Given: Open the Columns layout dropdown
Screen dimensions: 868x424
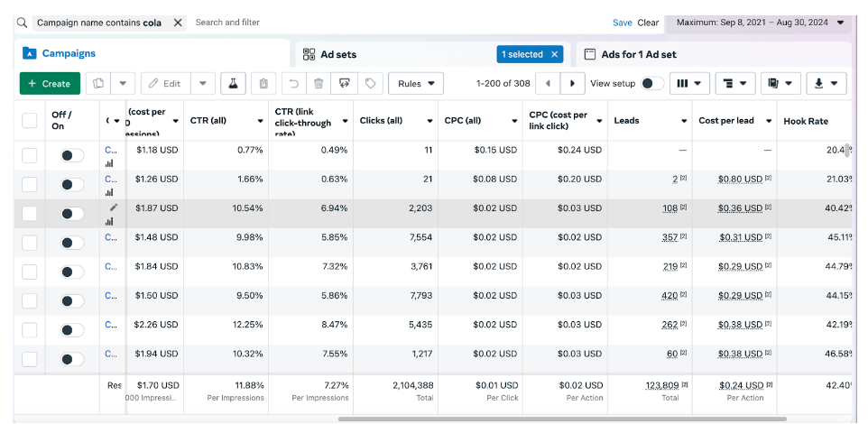Looking at the screenshot, I should coord(689,84).
